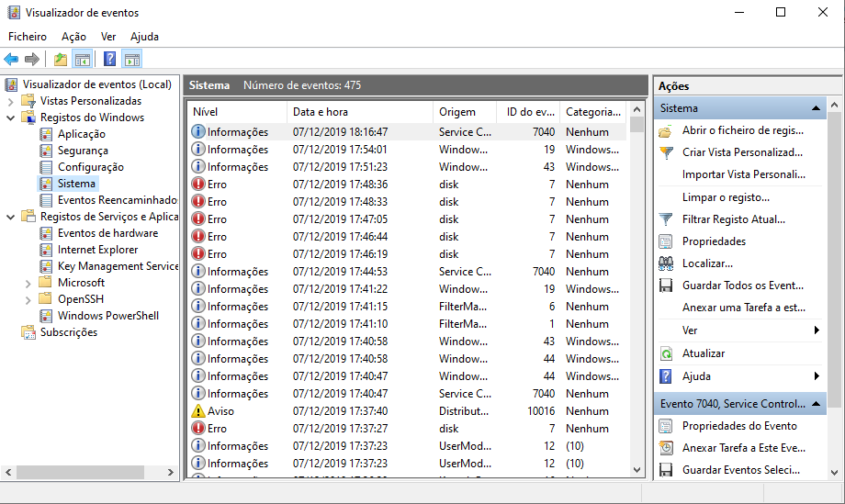Collapse the Sistema actions section
The image size is (845, 504).
[816, 108]
